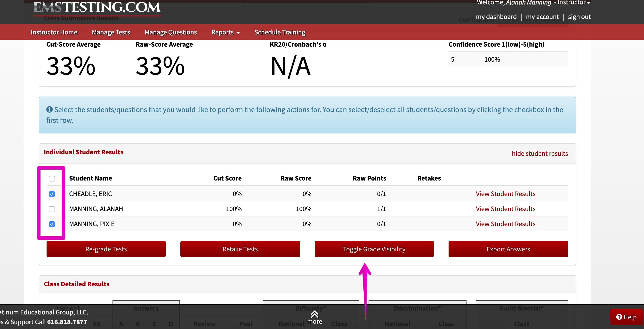644x329 pixels.
Task: Click the Class Detailed Results heading
Action: pos(77,284)
